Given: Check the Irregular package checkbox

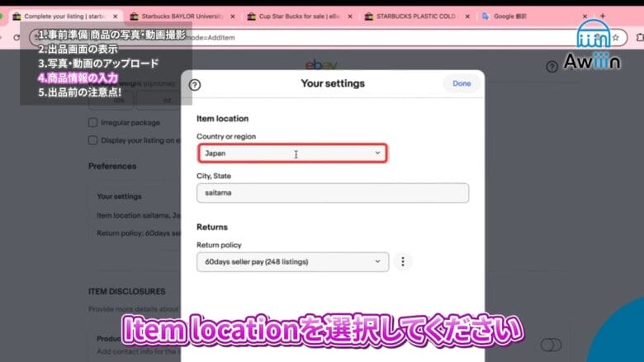Looking at the screenshot, I should tap(93, 122).
